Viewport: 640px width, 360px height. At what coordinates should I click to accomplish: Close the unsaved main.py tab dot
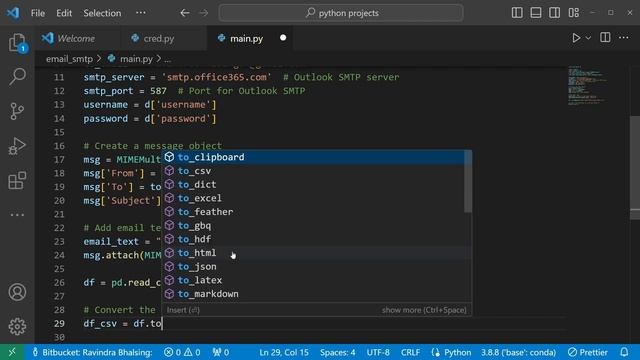pyautogui.click(x=283, y=38)
